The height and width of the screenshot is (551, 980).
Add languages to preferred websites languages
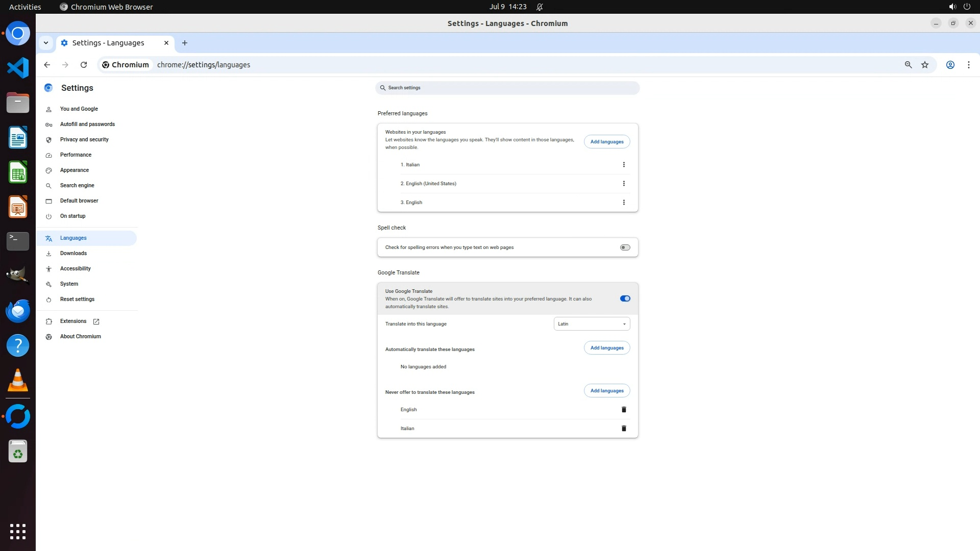[x=606, y=142]
